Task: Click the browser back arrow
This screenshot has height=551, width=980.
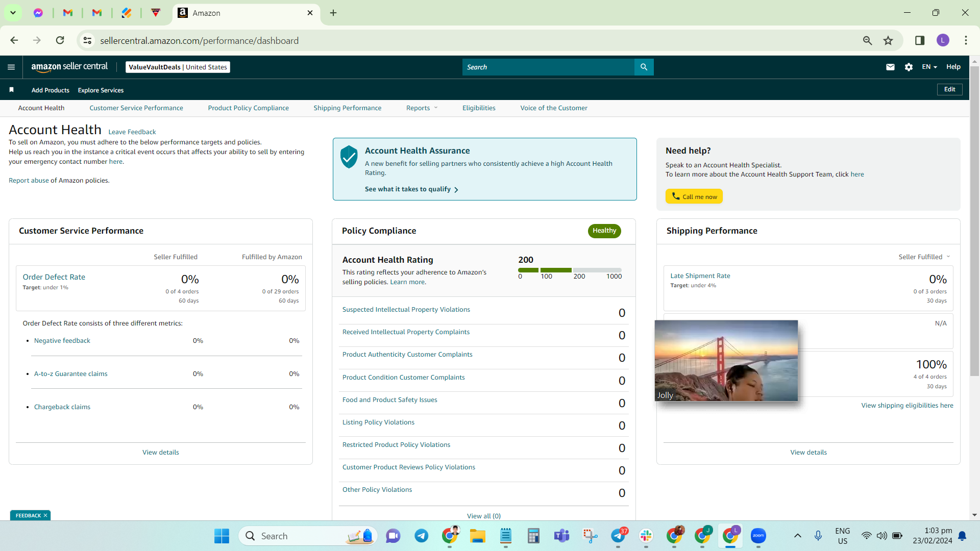Action: pos(14,40)
